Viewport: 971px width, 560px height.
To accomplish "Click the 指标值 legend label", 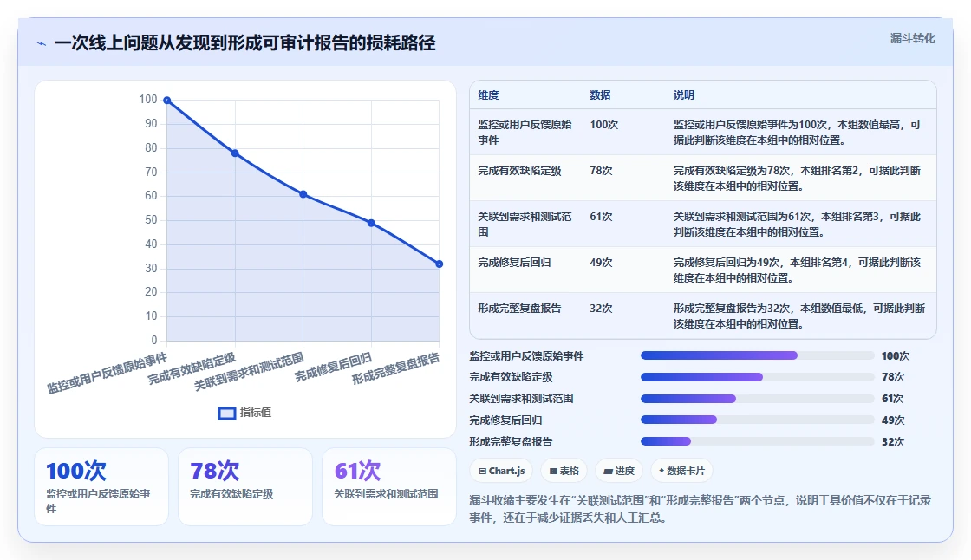I will [x=256, y=413].
